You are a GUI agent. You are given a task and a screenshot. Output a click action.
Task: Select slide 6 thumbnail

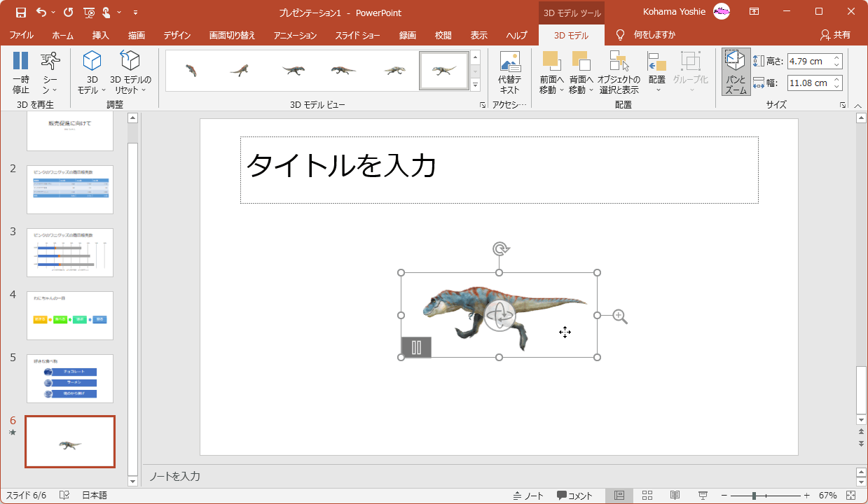[70, 442]
